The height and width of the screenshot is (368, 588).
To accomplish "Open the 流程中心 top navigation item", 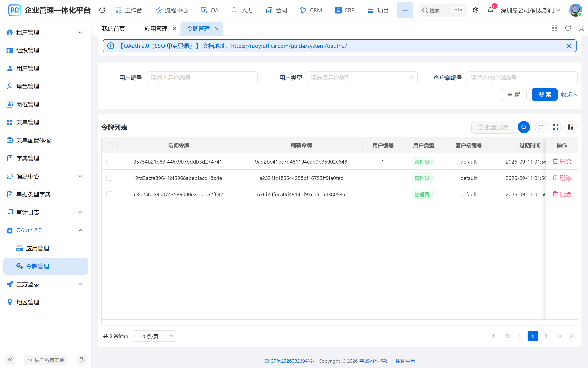I will (x=171, y=10).
